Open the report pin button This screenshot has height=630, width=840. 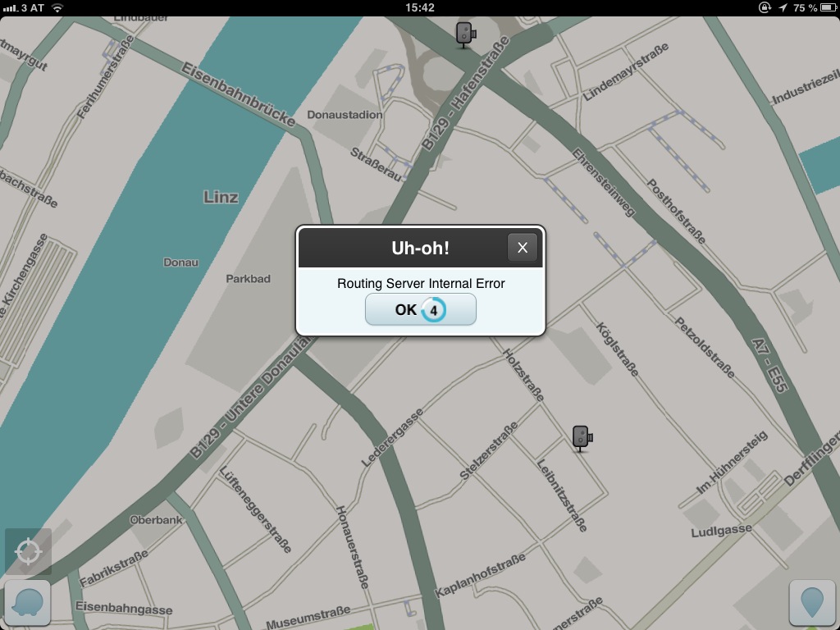click(812, 603)
